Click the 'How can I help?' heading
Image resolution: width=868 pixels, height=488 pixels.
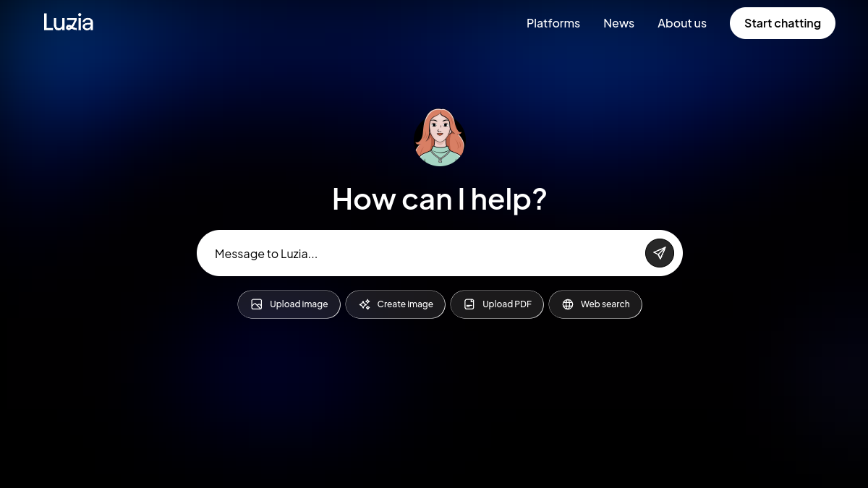(440, 199)
